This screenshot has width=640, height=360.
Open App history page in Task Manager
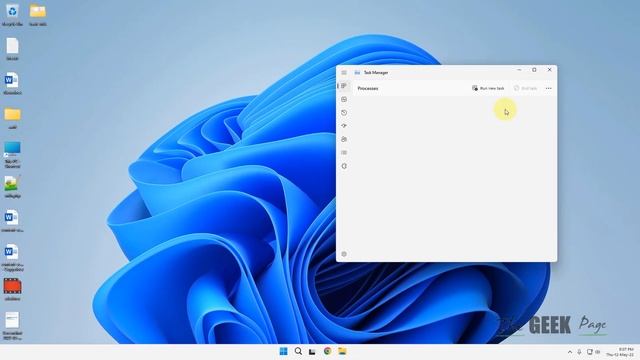point(344,113)
